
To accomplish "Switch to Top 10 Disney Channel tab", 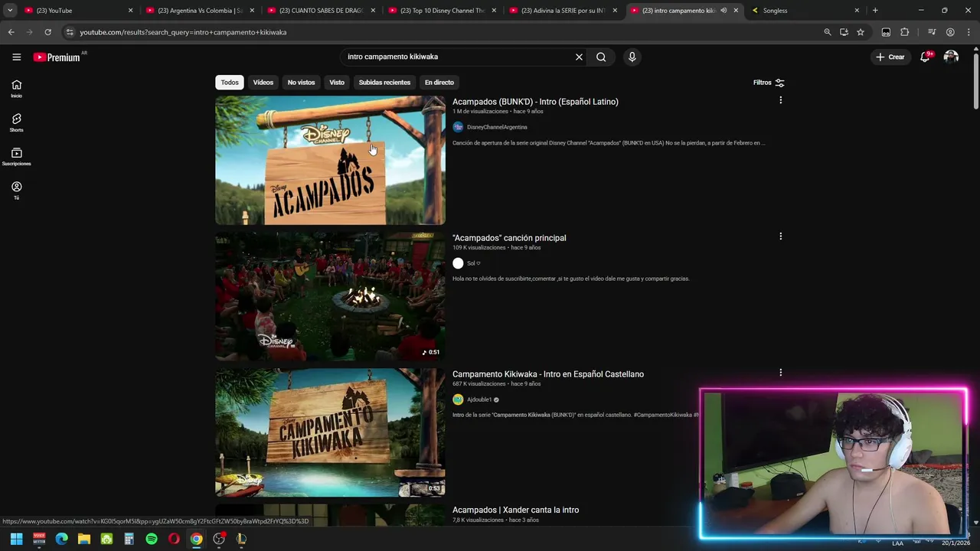I will [x=441, y=11].
